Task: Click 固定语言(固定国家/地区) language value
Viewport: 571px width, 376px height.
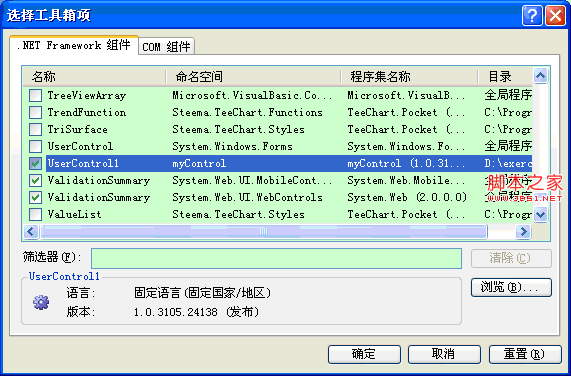Action: 202,293
